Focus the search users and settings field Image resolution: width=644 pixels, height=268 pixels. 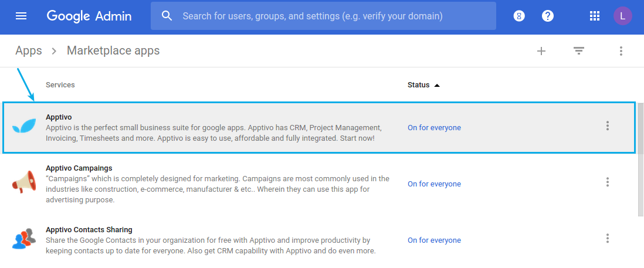(323, 16)
